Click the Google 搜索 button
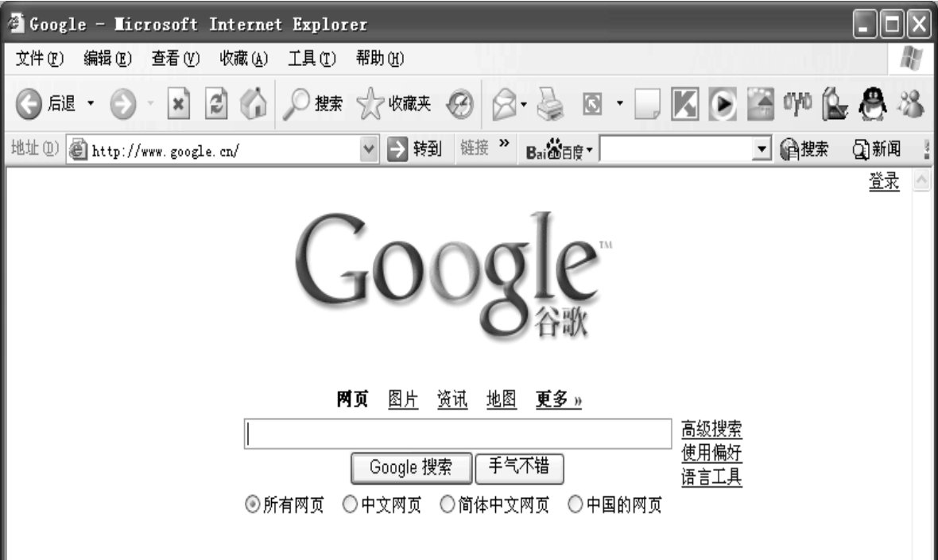This screenshot has height=560, width=938. coord(412,468)
